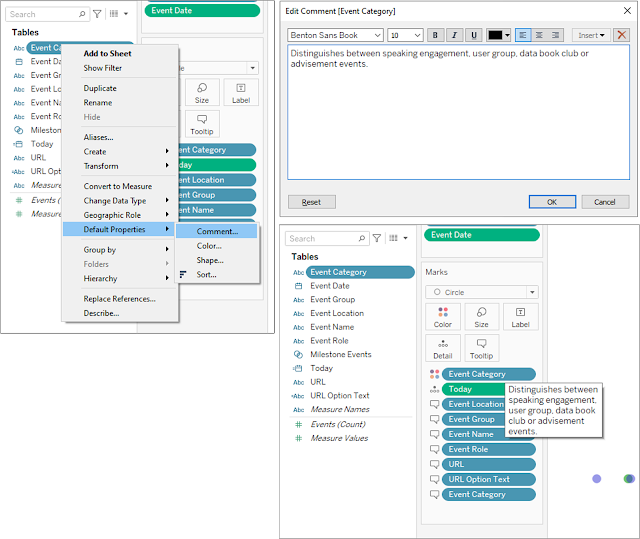Click the red X clear button
The width and height of the screenshot is (640, 539).
(x=622, y=35)
